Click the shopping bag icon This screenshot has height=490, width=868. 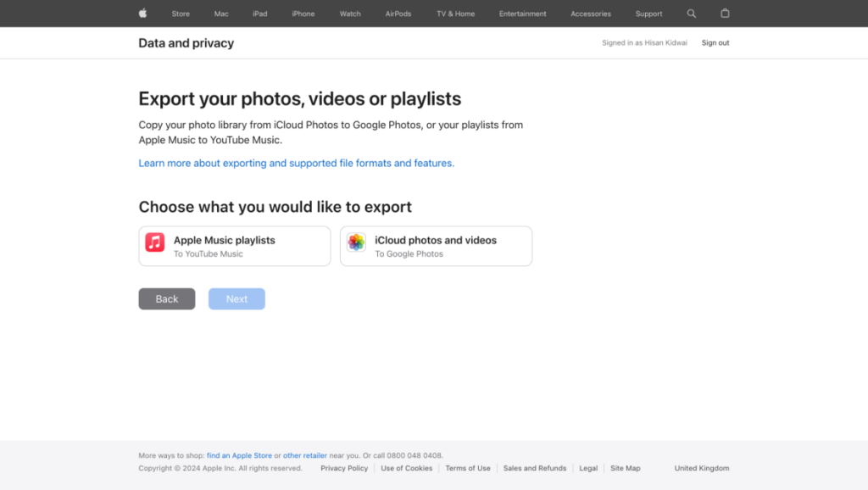(725, 14)
